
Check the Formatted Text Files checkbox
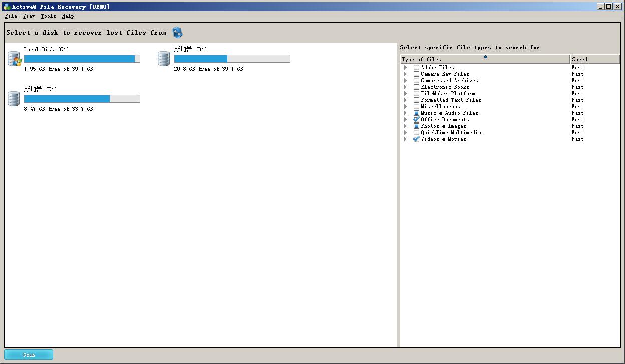coord(416,100)
